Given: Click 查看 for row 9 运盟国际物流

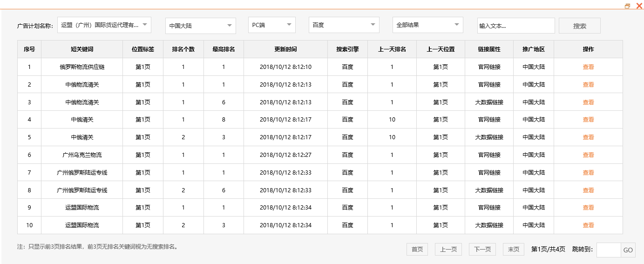Looking at the screenshot, I should 588,208.
